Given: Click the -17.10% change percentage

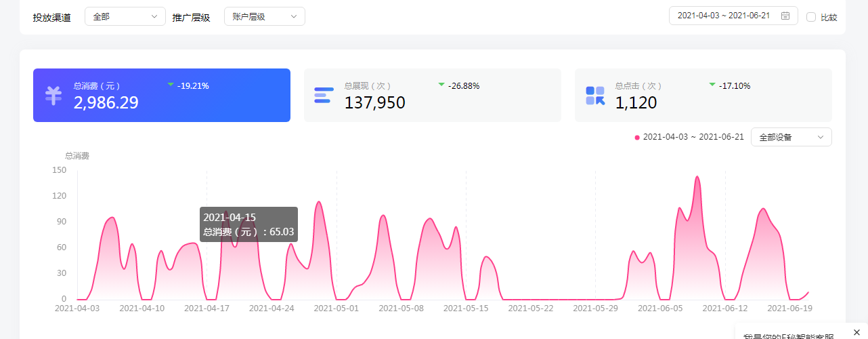Looking at the screenshot, I should pos(735,86).
